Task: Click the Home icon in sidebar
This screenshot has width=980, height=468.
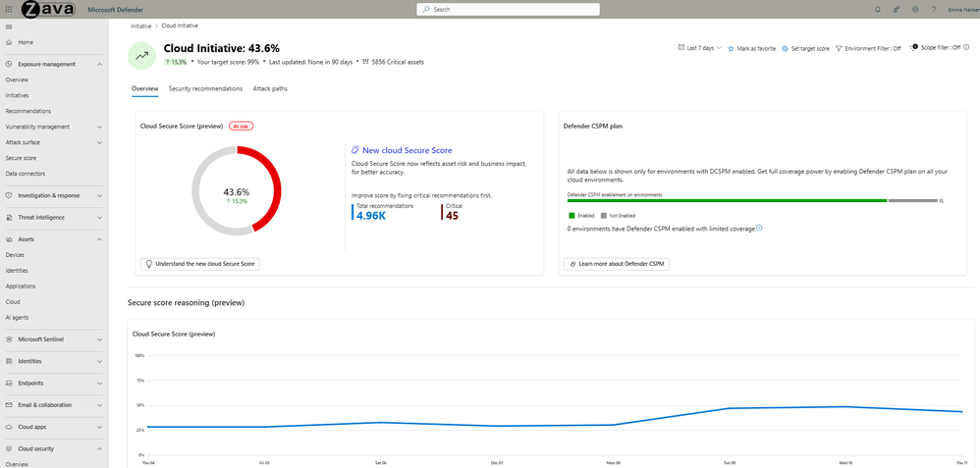Action: [9, 42]
